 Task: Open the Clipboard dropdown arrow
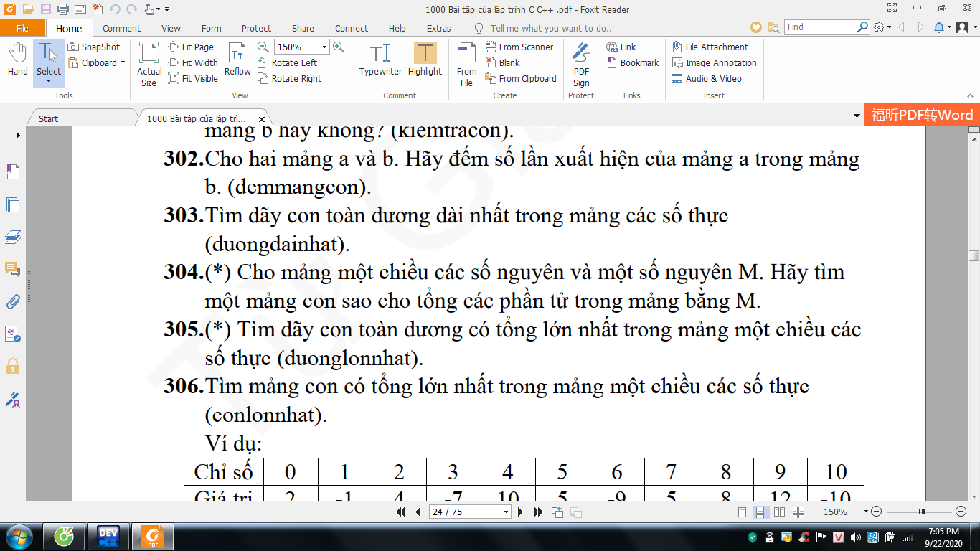(x=123, y=62)
